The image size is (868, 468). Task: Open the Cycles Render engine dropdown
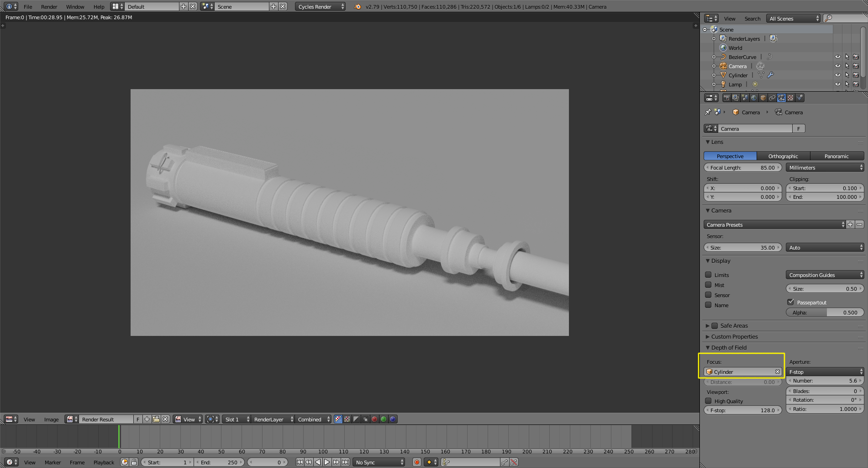tap(320, 6)
